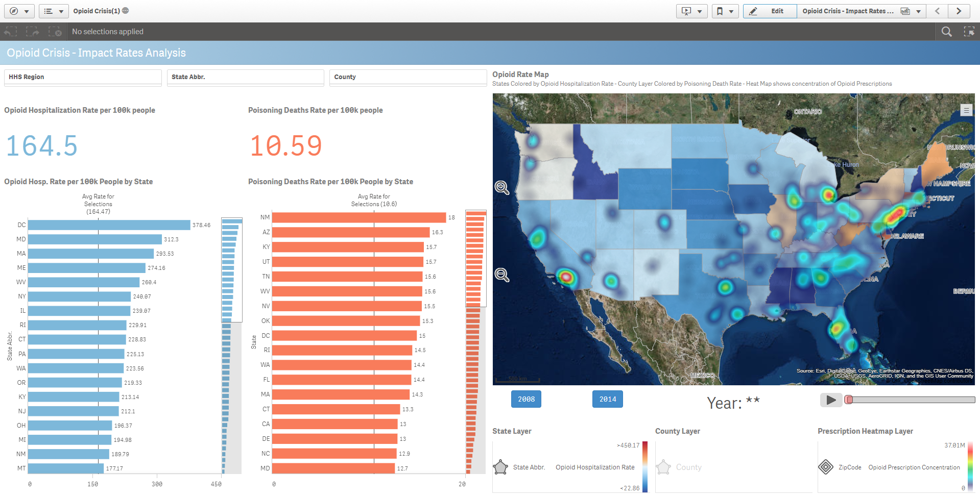Play the year animation

[x=831, y=400]
